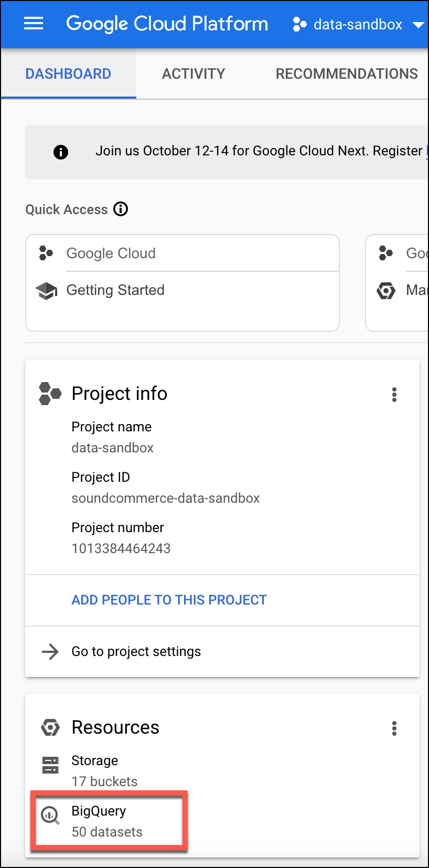Open the Project info overflow menu

click(394, 395)
